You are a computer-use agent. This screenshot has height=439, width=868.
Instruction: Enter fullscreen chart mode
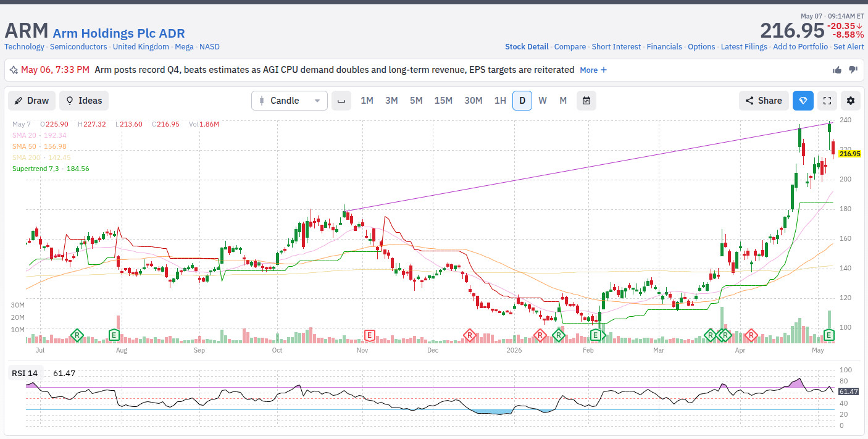pos(827,101)
